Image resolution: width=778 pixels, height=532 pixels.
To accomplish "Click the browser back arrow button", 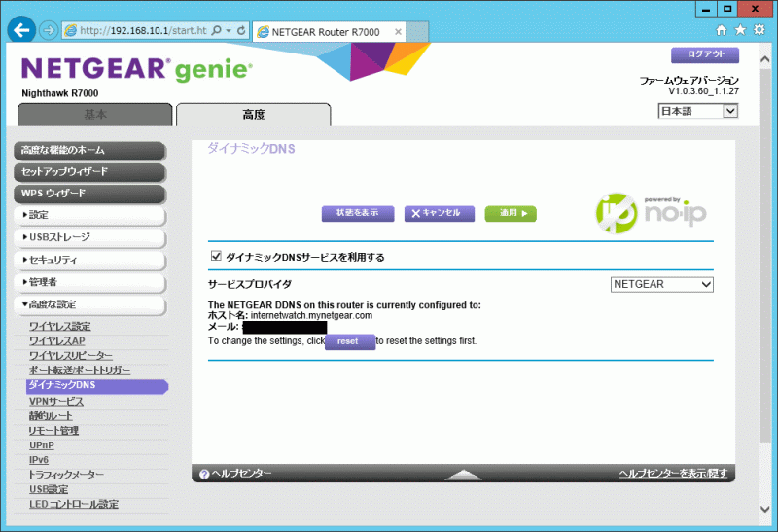I will 21,30.
